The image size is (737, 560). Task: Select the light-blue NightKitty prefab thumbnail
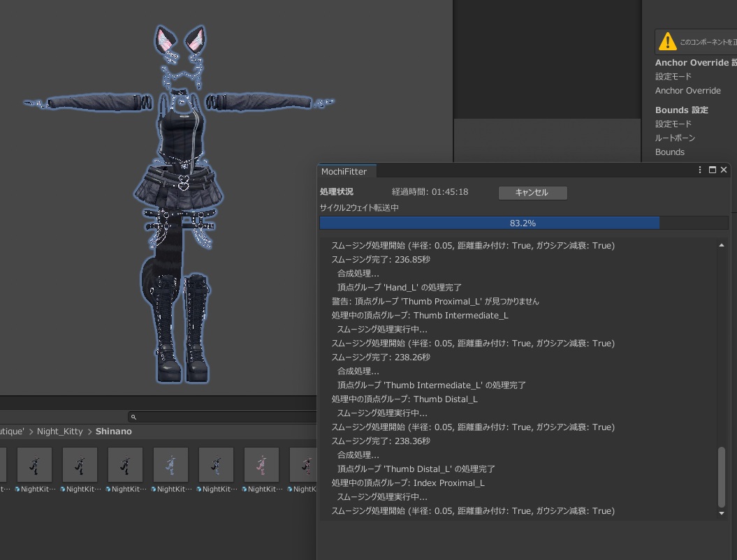coord(170,464)
